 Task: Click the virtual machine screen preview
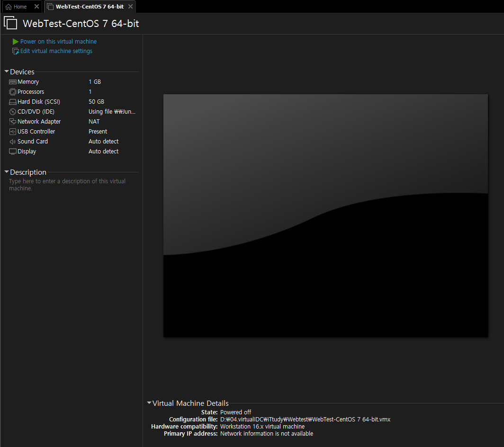(x=325, y=215)
